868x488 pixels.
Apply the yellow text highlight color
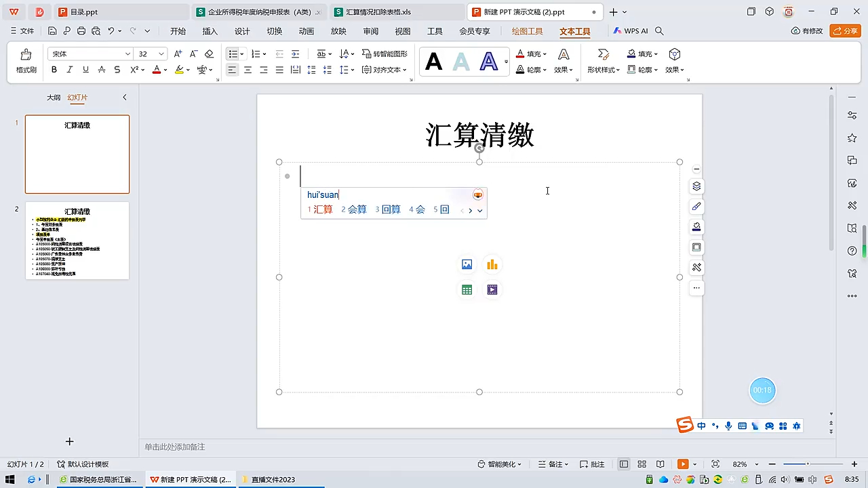179,70
